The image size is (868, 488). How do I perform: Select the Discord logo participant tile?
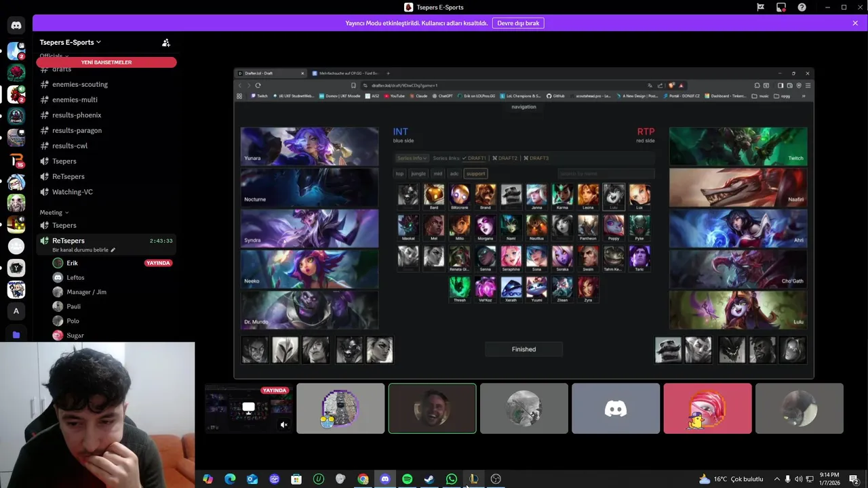click(x=616, y=409)
